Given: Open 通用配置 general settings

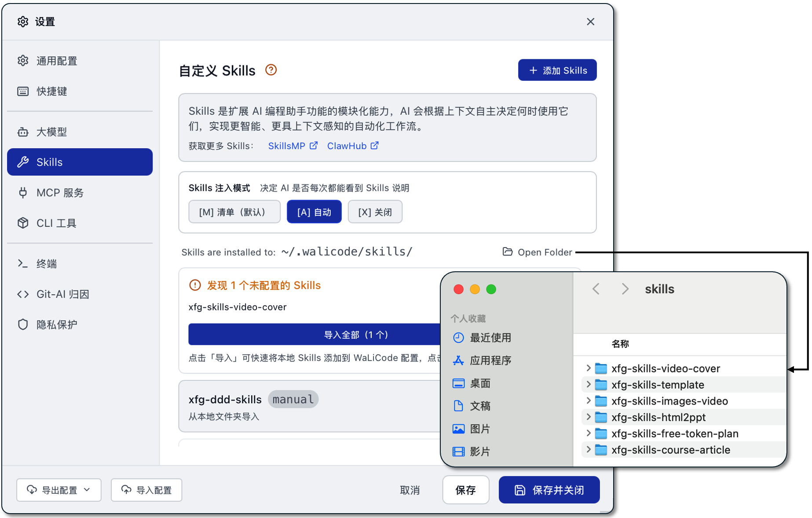Looking at the screenshot, I should click(x=80, y=61).
